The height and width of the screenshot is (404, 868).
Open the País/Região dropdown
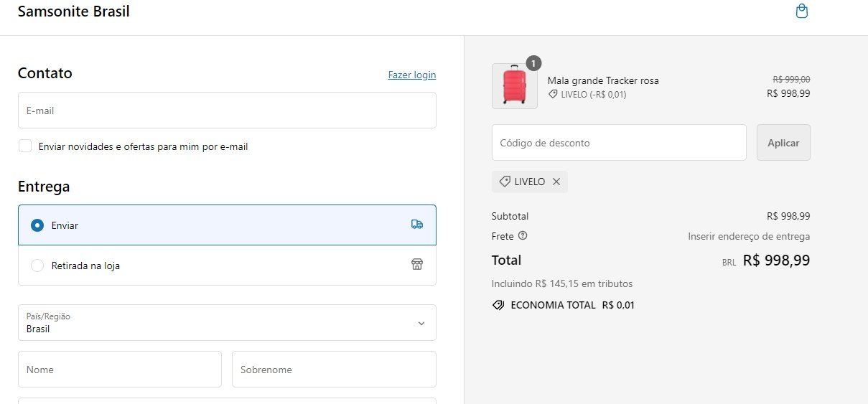tap(227, 323)
